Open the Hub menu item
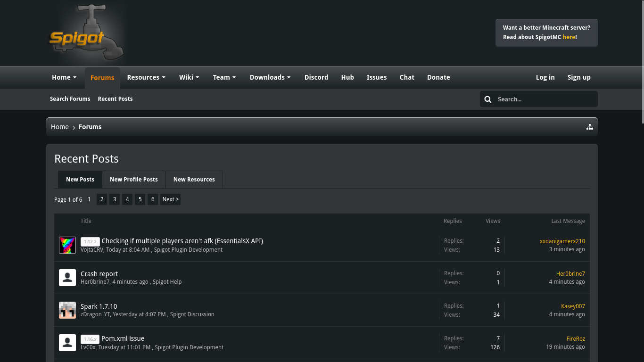The height and width of the screenshot is (362, 644). coord(347,77)
